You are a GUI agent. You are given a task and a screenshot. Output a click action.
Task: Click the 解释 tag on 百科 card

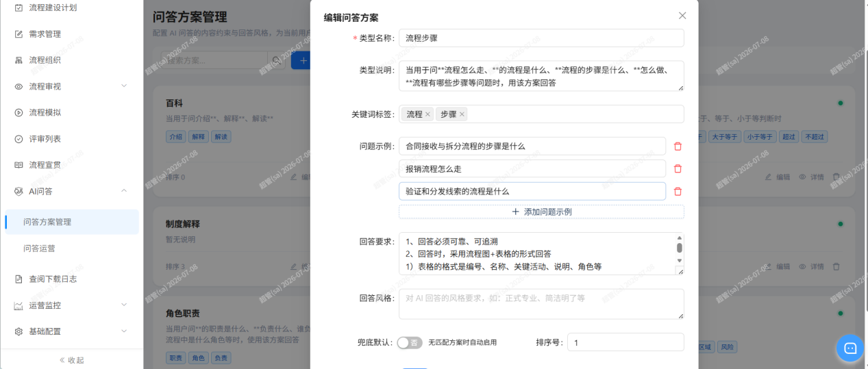198,137
